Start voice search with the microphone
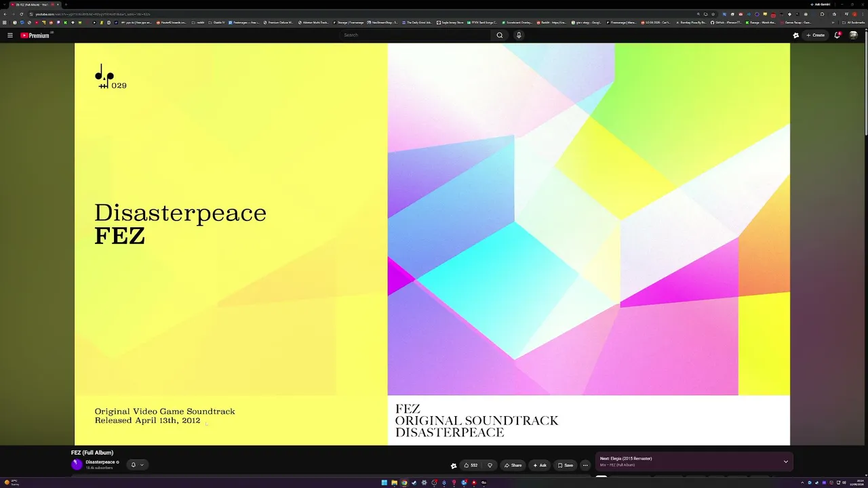Image resolution: width=868 pixels, height=488 pixels. point(519,35)
